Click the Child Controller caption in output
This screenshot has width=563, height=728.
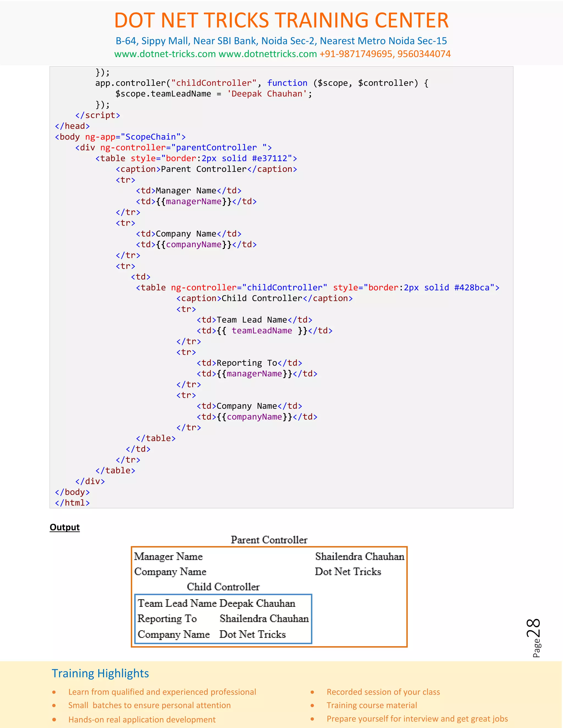tap(223, 587)
